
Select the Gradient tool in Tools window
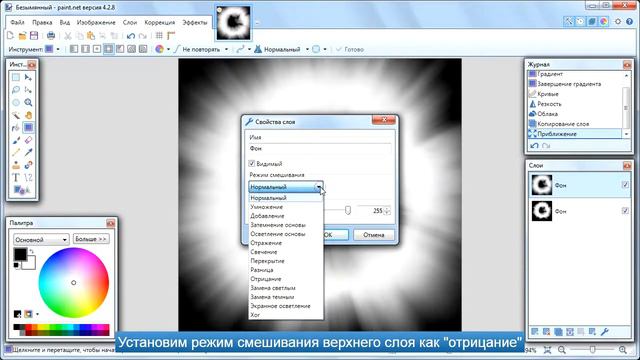[x=28, y=128]
